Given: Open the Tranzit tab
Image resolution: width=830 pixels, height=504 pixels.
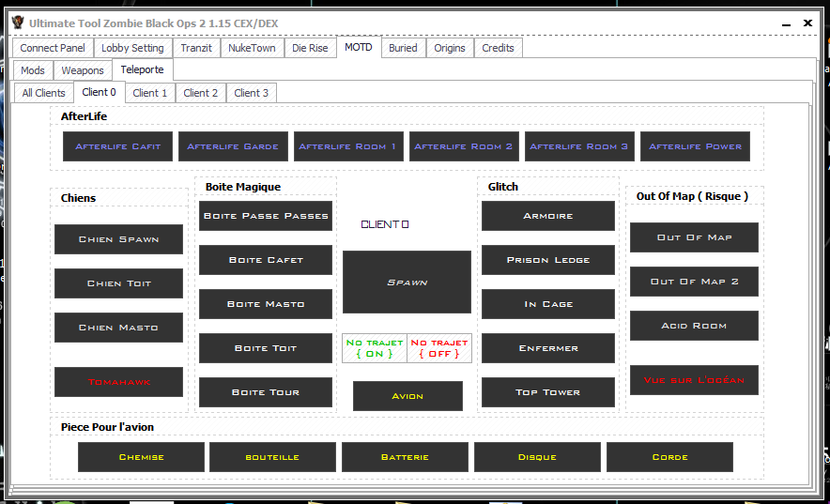Looking at the screenshot, I should [x=196, y=48].
